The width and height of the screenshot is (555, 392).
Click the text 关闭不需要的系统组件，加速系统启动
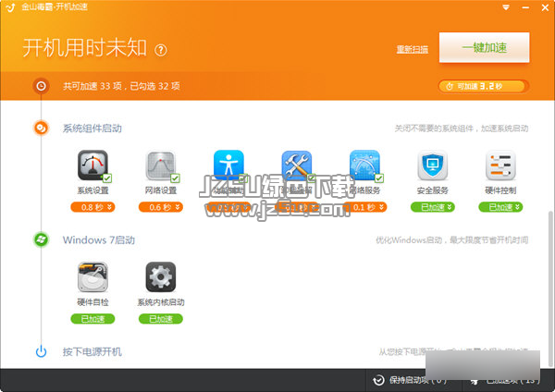pos(462,129)
